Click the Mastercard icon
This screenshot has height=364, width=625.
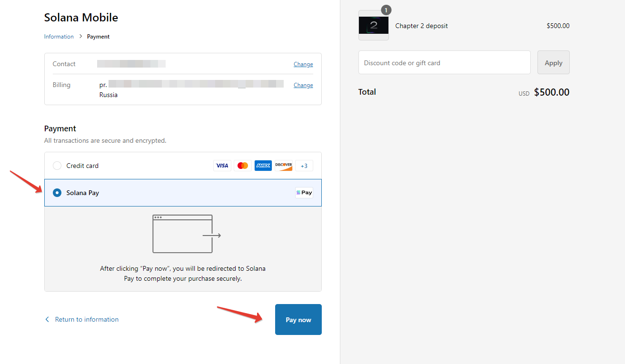tap(243, 166)
